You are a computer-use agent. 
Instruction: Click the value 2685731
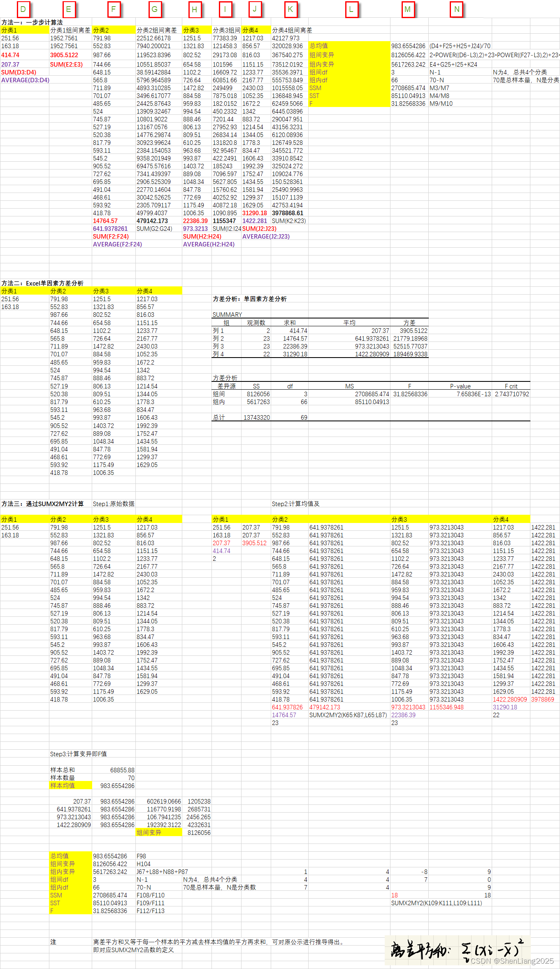point(199,809)
